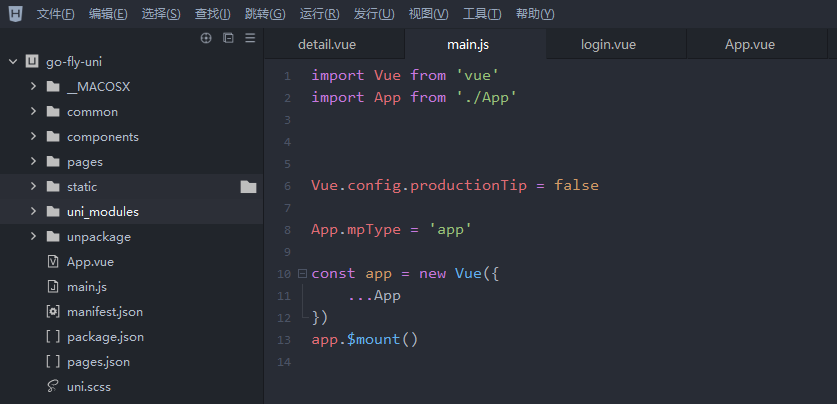Open the 运行(R) menu
The height and width of the screenshot is (404, 837).
[x=319, y=14]
